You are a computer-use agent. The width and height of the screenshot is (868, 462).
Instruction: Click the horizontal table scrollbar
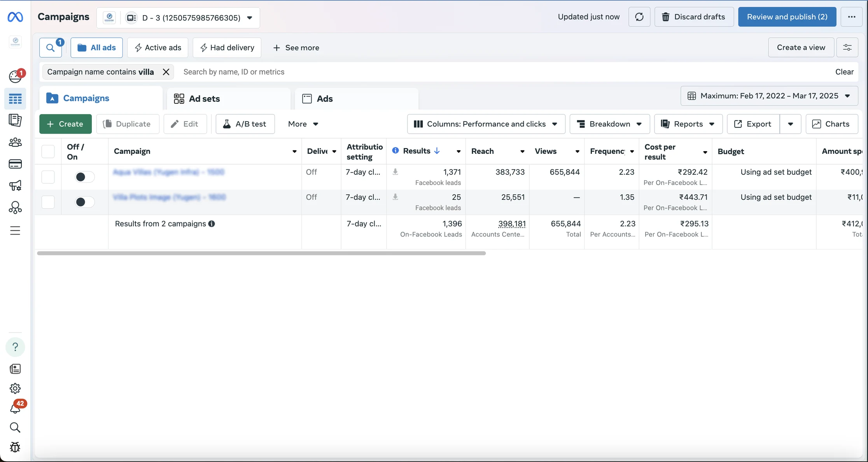(261, 253)
